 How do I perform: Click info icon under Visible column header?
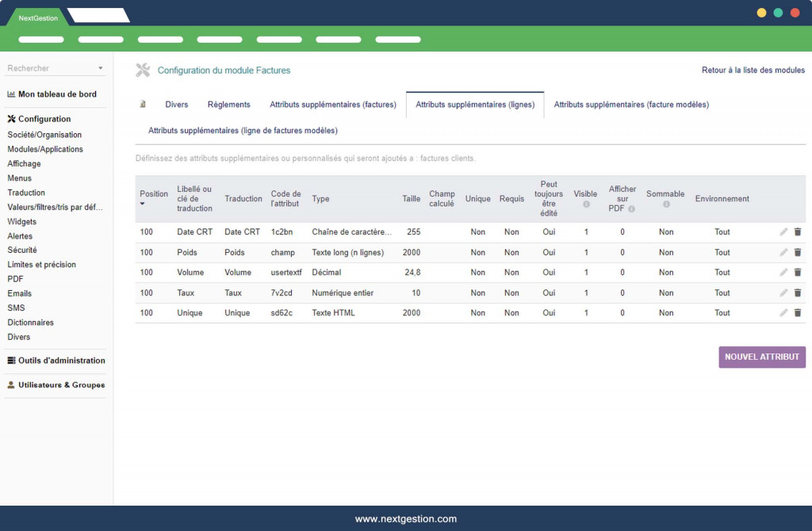[586, 204]
